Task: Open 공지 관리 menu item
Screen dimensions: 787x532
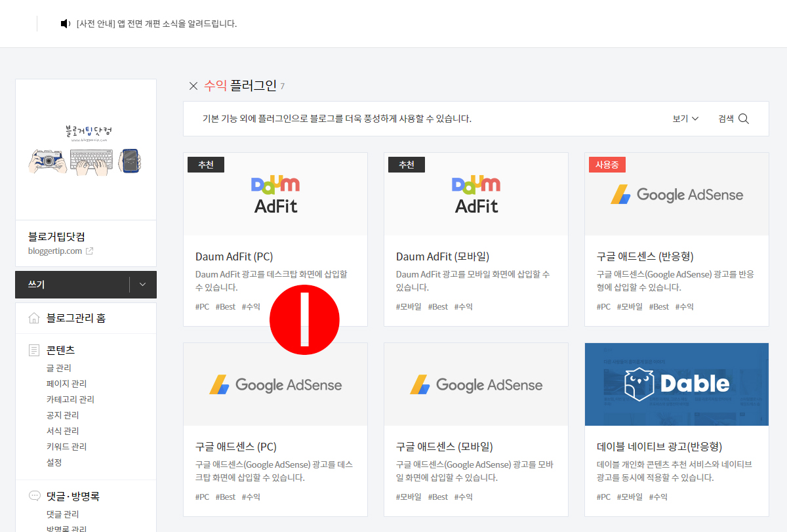Action: [x=63, y=415]
